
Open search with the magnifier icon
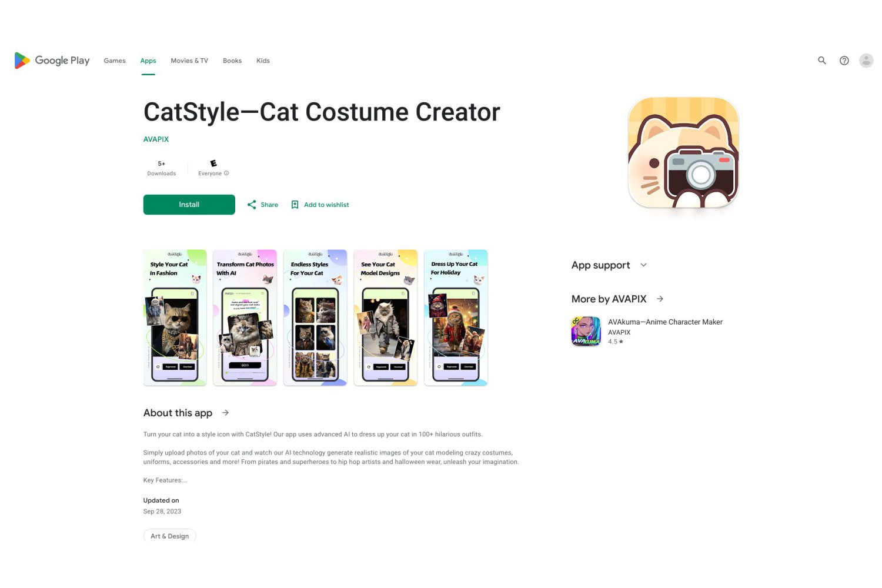(x=822, y=61)
